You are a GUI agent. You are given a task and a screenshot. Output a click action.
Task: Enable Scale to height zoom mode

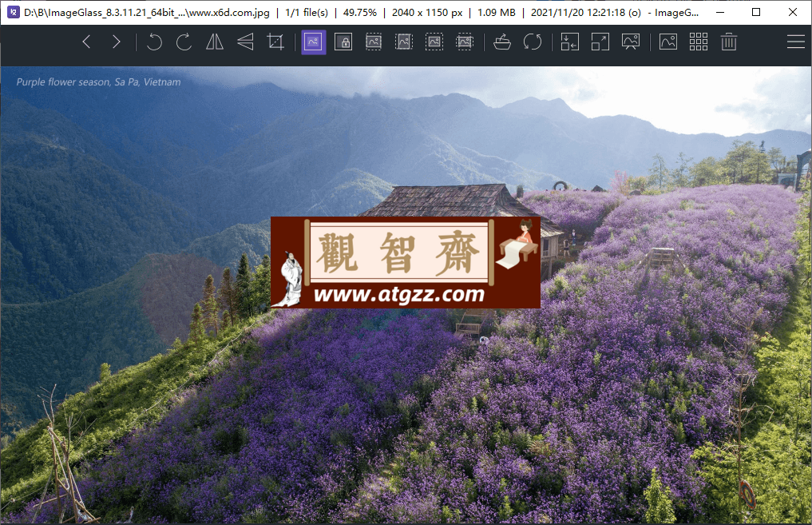404,42
